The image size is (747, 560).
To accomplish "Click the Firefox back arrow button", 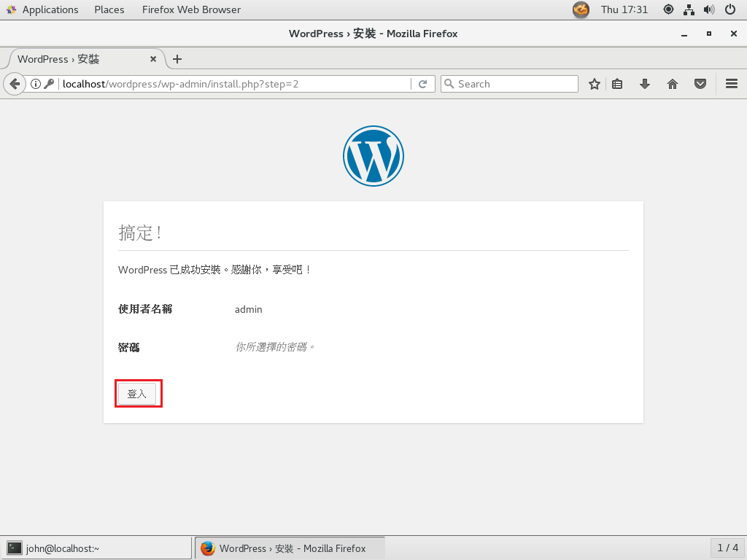I will tap(15, 85).
